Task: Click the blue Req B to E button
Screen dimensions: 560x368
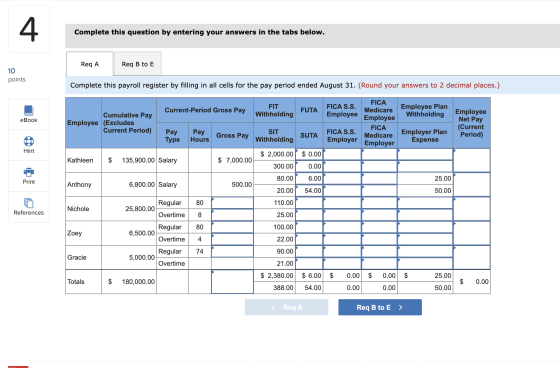Action: 380,307
